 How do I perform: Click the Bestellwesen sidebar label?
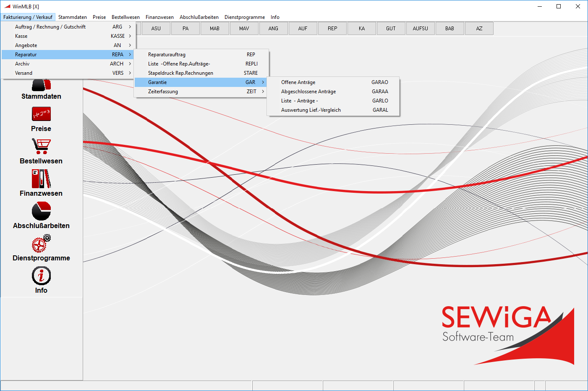click(x=41, y=161)
